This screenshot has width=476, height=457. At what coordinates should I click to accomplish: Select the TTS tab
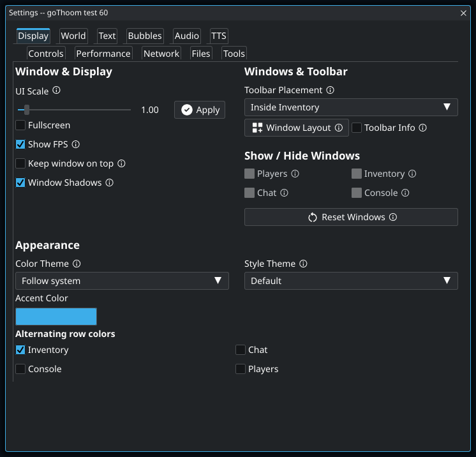click(x=219, y=36)
